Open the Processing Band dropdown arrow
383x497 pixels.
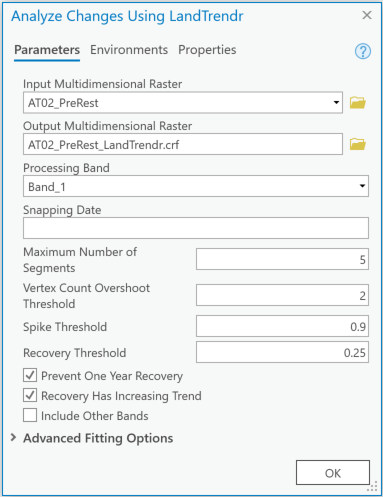tap(362, 186)
